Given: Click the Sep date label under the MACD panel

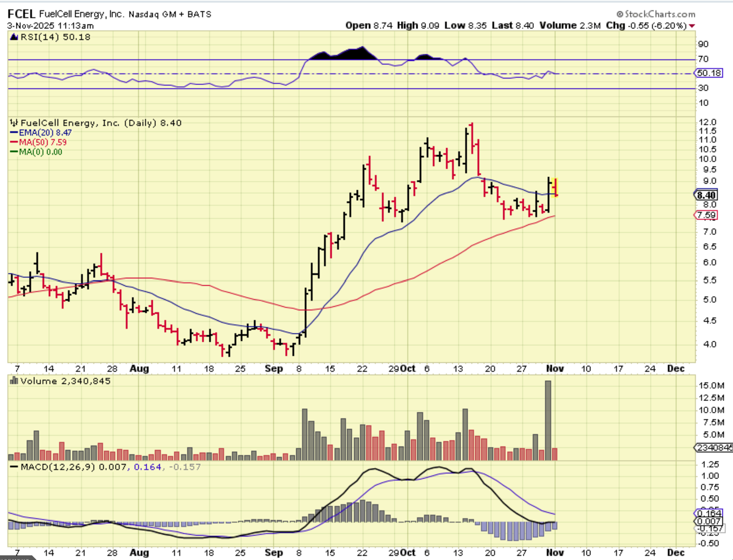Looking at the screenshot, I should [274, 553].
